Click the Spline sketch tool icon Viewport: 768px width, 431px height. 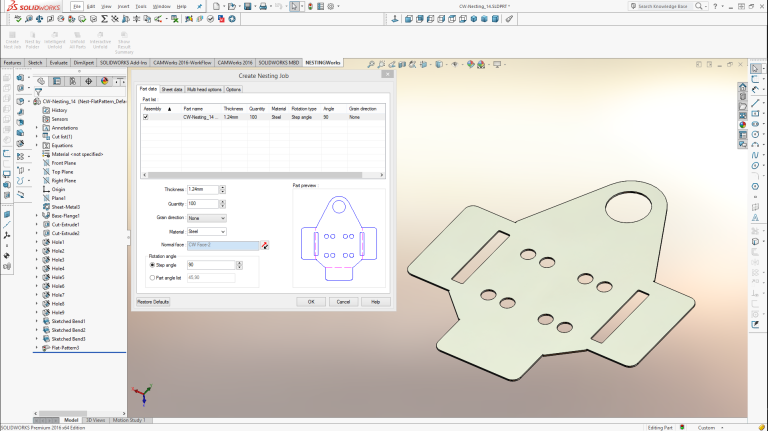pyautogui.click(x=755, y=155)
